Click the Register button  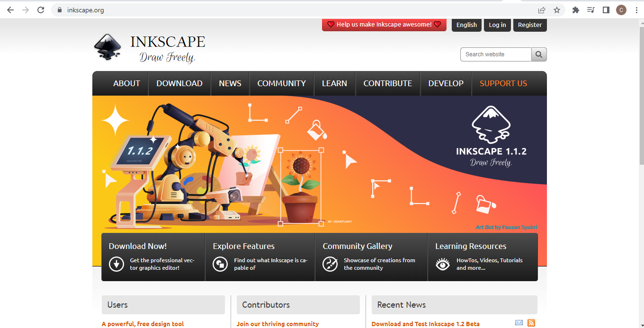tap(530, 25)
